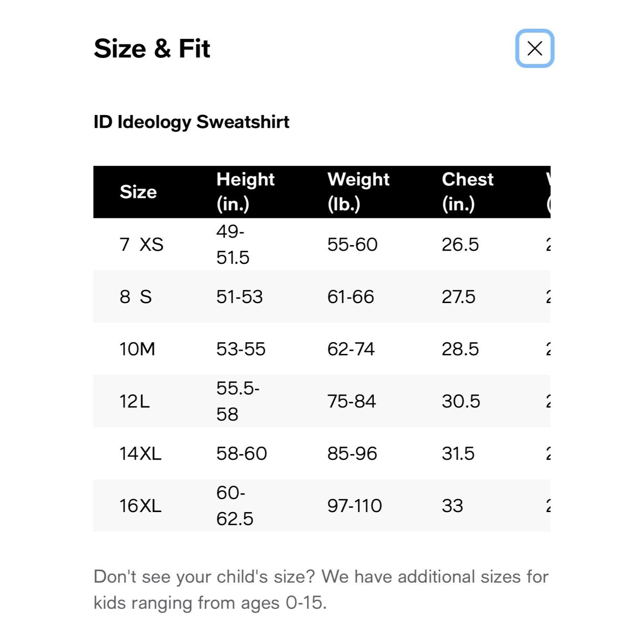Click the 97-110 weight value
The height and width of the screenshot is (644, 644).
point(355,506)
